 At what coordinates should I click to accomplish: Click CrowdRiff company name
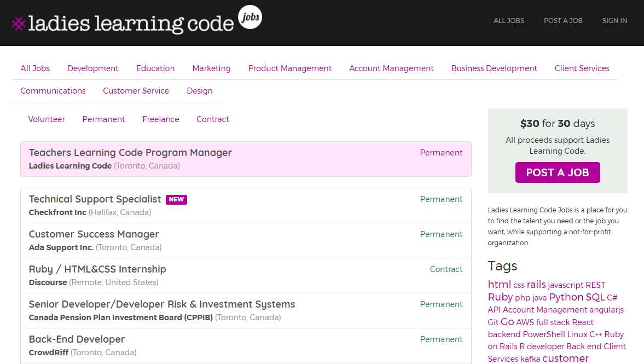[x=49, y=353]
